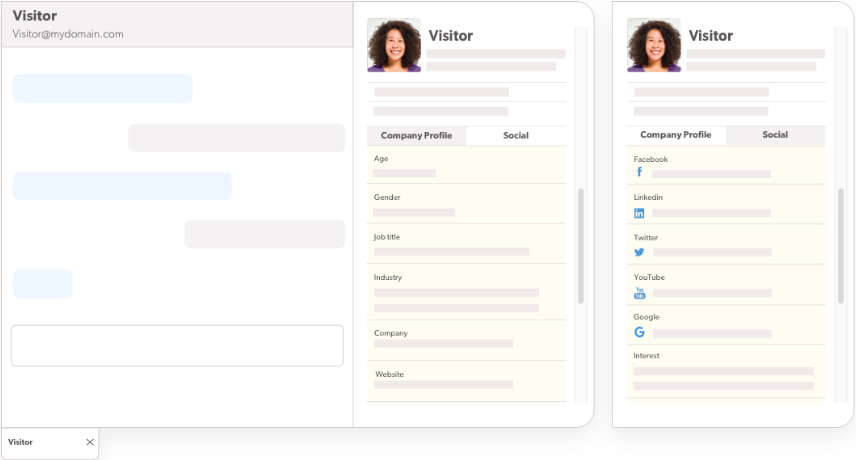Click the Company field label

[x=391, y=333]
